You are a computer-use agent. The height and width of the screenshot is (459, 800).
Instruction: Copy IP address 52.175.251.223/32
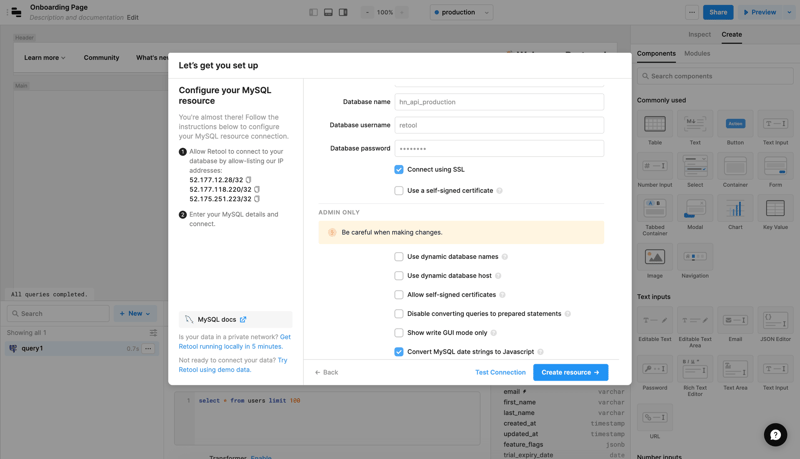click(x=257, y=199)
